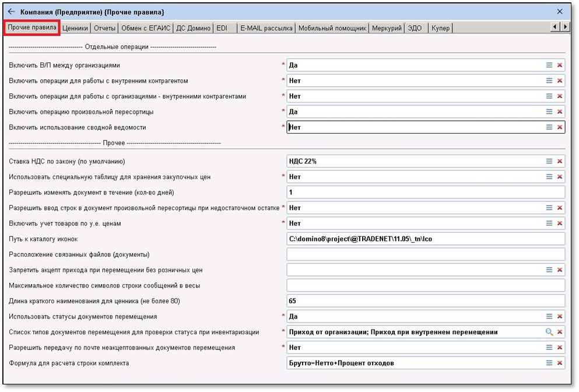The width and height of the screenshot is (579, 392).
Task: Clear value of 'Включить В/П между организациями'
Action: tap(559, 65)
